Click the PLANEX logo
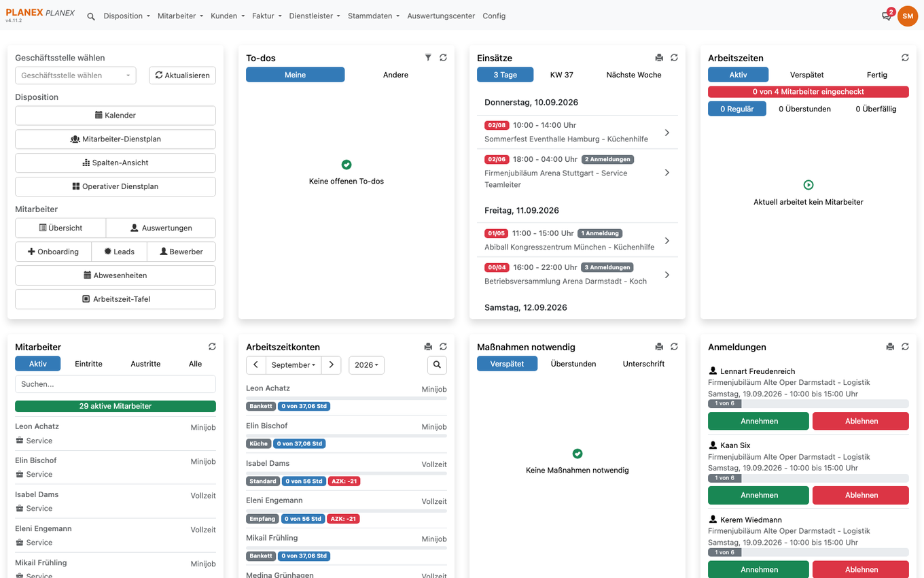 [x=40, y=14]
